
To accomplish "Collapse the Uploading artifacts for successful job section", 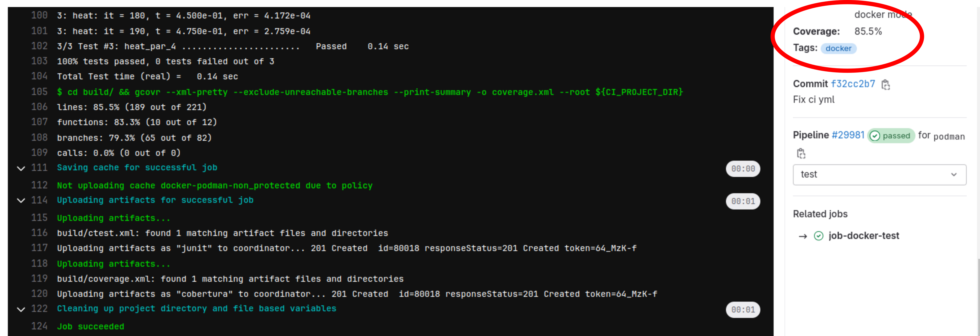I will point(21,201).
